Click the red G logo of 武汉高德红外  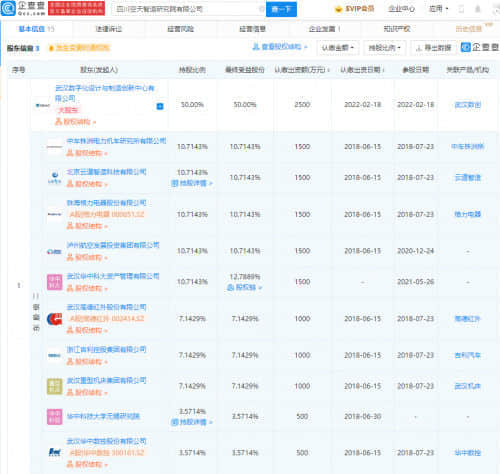pyautogui.click(x=54, y=319)
